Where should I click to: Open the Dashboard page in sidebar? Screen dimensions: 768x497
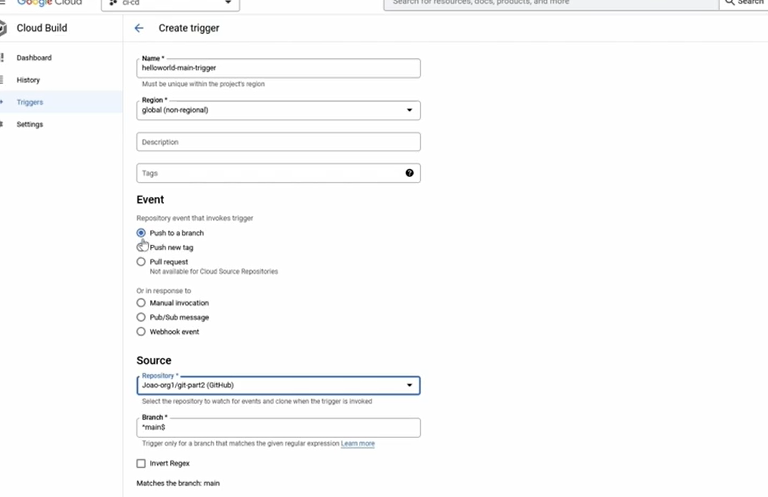click(34, 58)
